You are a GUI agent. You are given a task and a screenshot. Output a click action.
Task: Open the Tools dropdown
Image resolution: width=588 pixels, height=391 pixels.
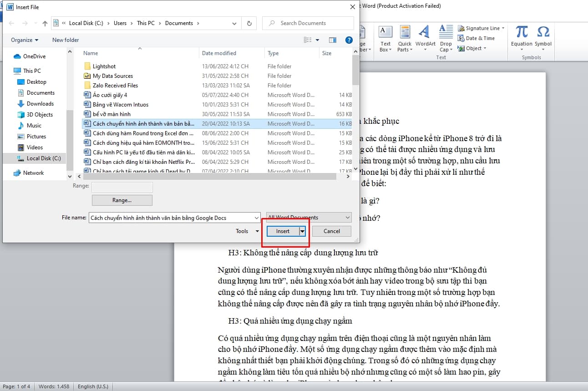(247, 231)
